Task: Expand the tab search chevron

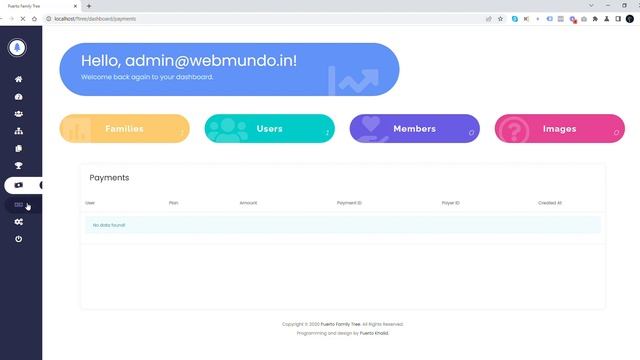Action: (591, 6)
